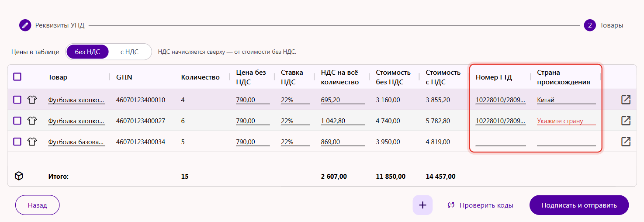Viewport: 644px width, 222px height.
Task: Edit the price 790,00 in the 46070123400034 row
Action: [x=253, y=142]
